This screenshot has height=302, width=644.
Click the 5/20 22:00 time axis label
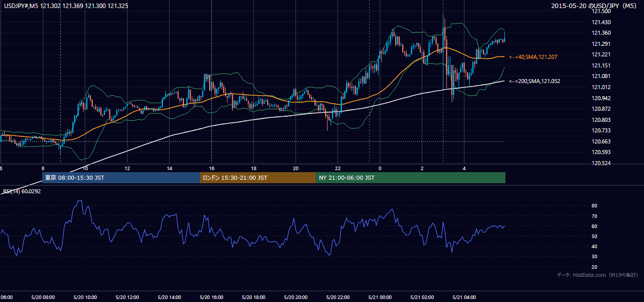[338, 297]
